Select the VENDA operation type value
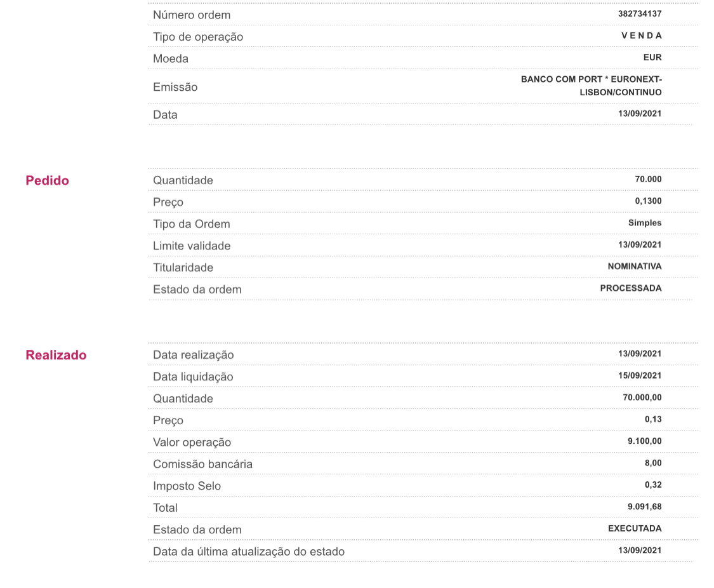This screenshot has height=588, width=714. click(641, 36)
